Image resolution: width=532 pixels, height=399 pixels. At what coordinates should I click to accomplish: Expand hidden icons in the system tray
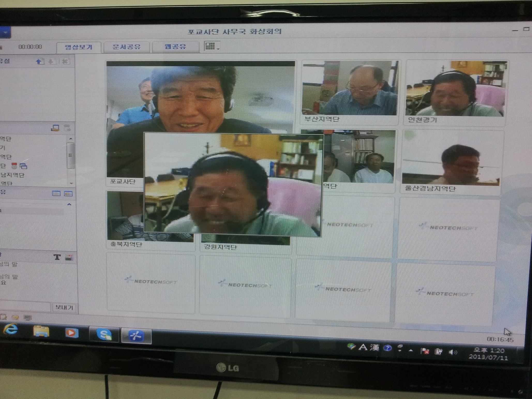(411, 350)
